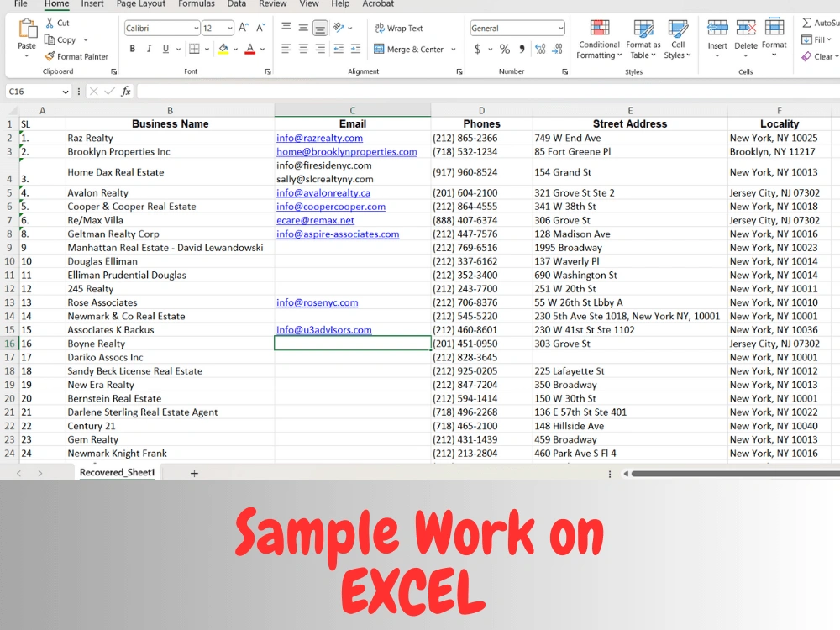Image resolution: width=840 pixels, height=630 pixels.
Task: Toggle Underline formatting
Action: click(165, 49)
